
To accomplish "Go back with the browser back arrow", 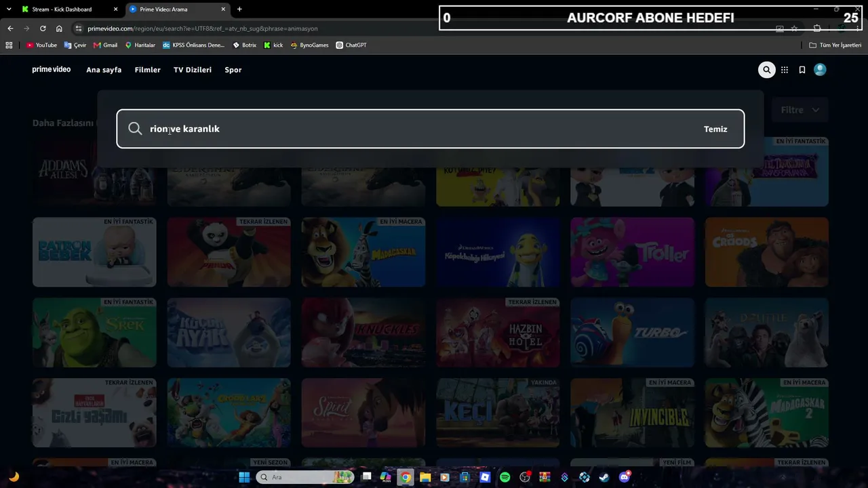I will point(10,28).
